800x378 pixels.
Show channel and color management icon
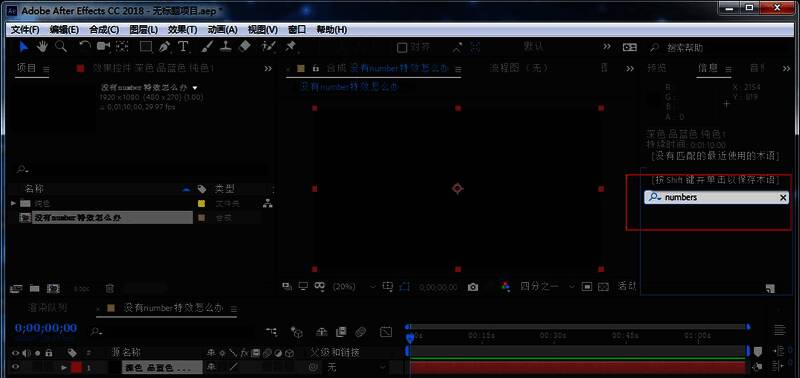click(x=505, y=287)
